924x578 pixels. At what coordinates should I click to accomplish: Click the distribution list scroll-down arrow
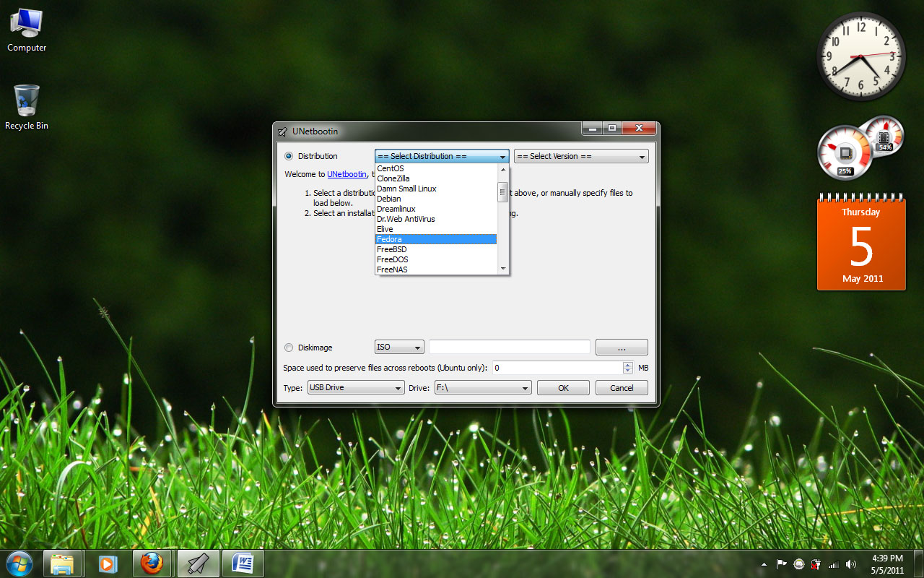point(503,269)
